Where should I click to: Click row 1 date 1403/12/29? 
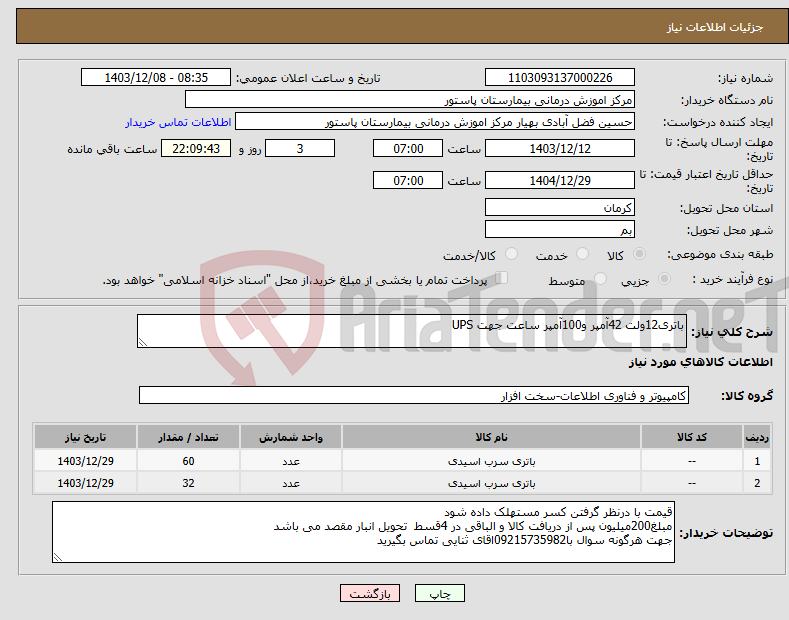coord(85,461)
